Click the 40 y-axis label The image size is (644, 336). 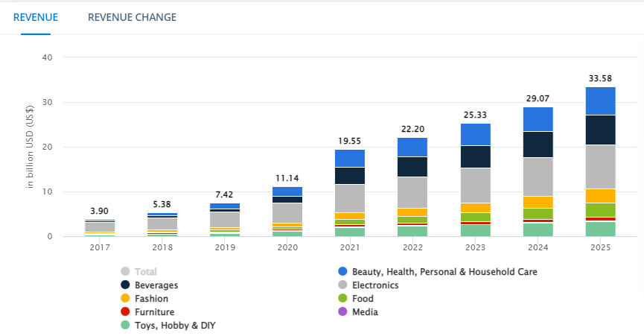click(x=47, y=57)
